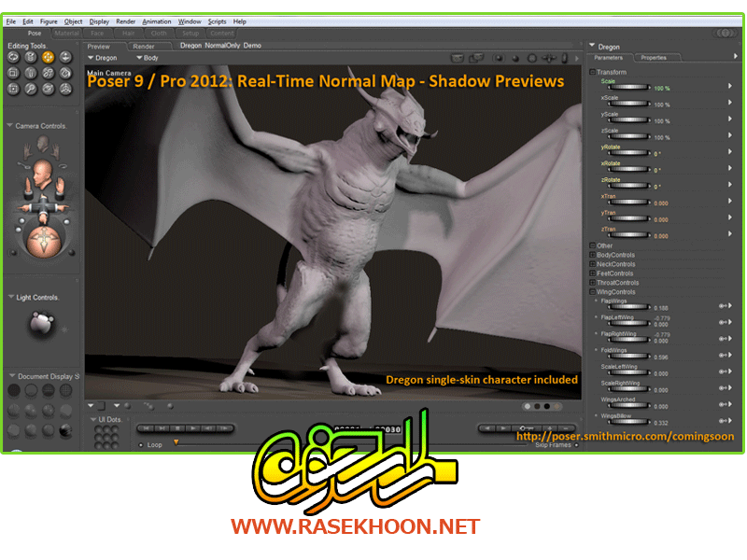Select the Taper editing tool
This screenshot has width=747, height=560.
point(31,73)
